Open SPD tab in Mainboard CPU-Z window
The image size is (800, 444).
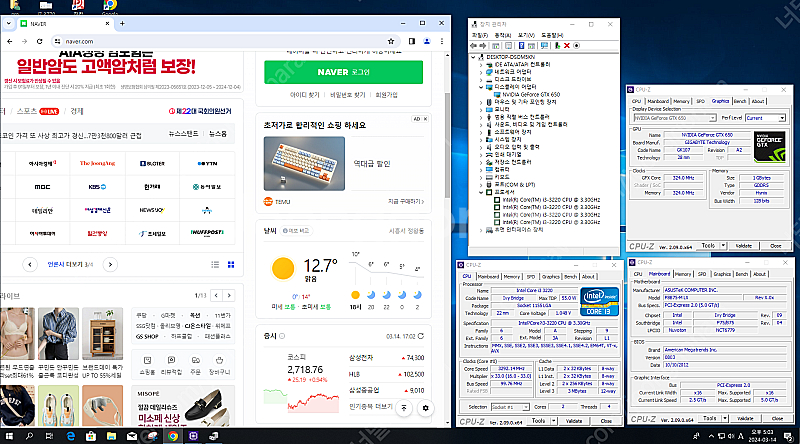(x=702, y=274)
